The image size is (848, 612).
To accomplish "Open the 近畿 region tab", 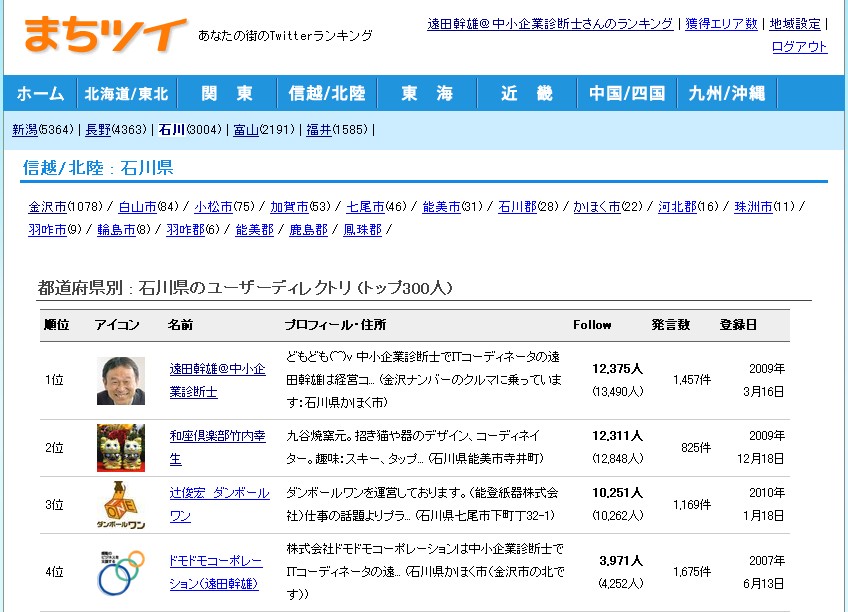I will pos(527,94).
